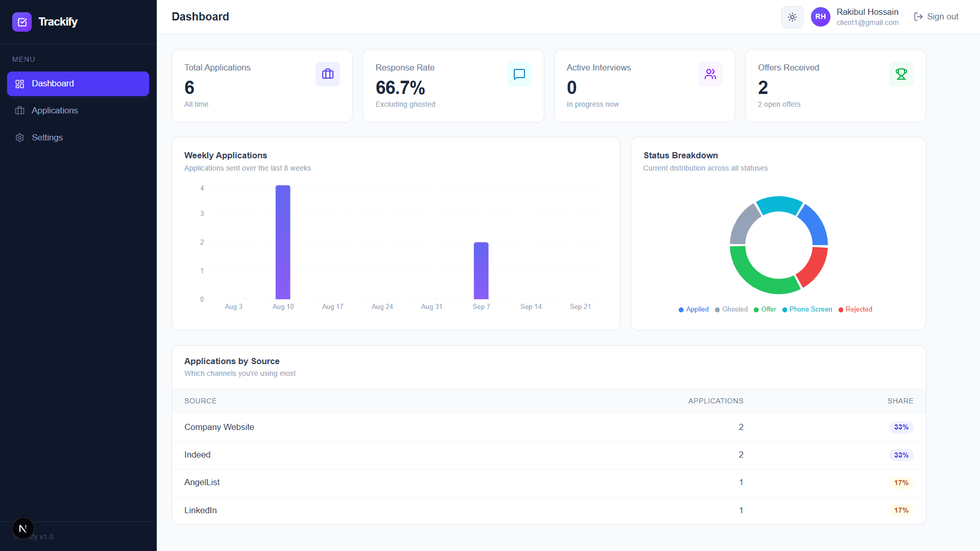Viewport: 980px width, 551px height.
Task: Click the client1@gmail.com email text
Action: coord(867,22)
